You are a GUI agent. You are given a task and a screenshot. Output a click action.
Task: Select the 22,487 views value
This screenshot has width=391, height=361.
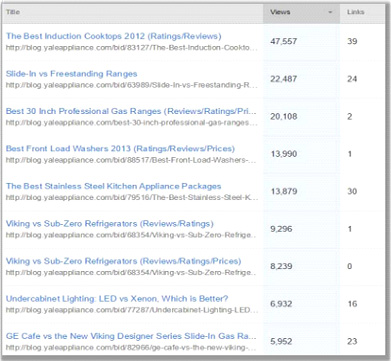tap(283, 79)
